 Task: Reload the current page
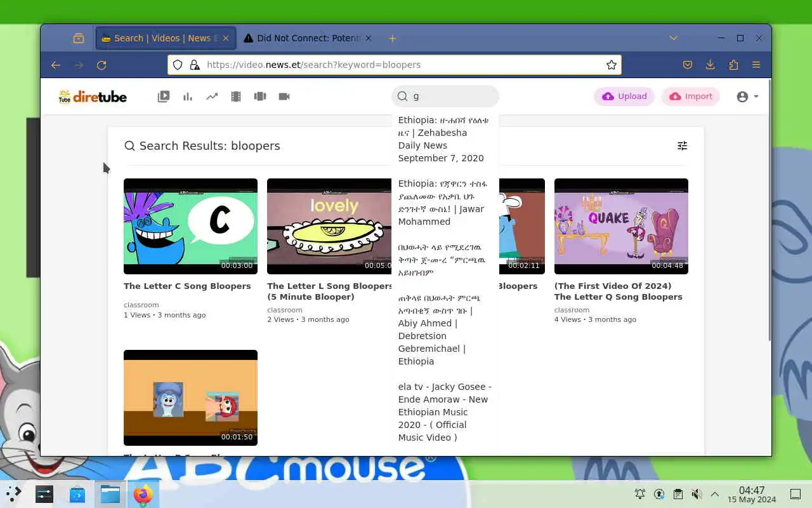point(101,65)
